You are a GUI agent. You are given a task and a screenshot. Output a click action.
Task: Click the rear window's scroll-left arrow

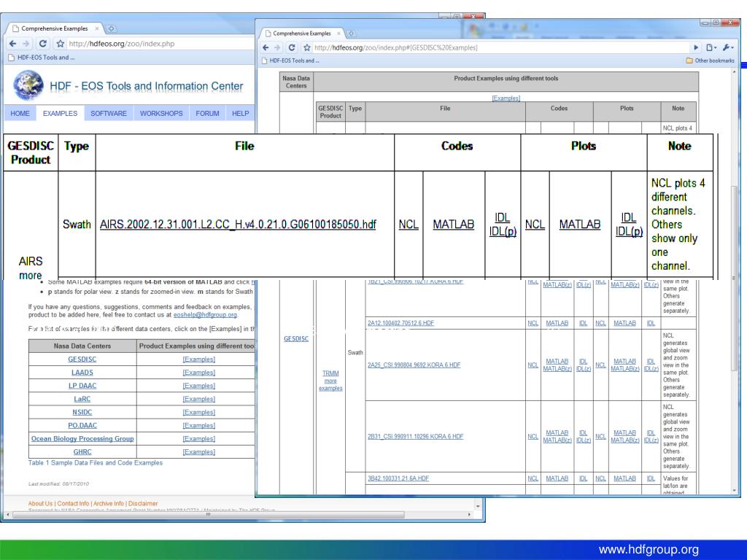click(7, 515)
